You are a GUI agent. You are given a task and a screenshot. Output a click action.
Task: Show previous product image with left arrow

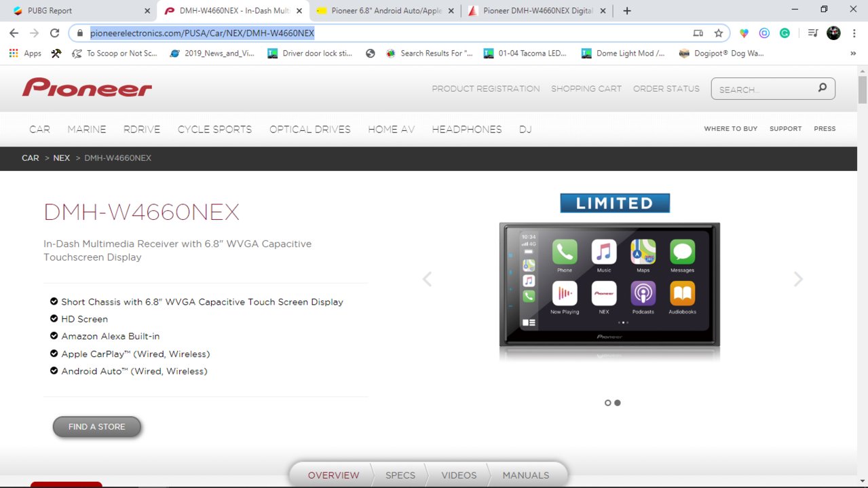tap(427, 279)
